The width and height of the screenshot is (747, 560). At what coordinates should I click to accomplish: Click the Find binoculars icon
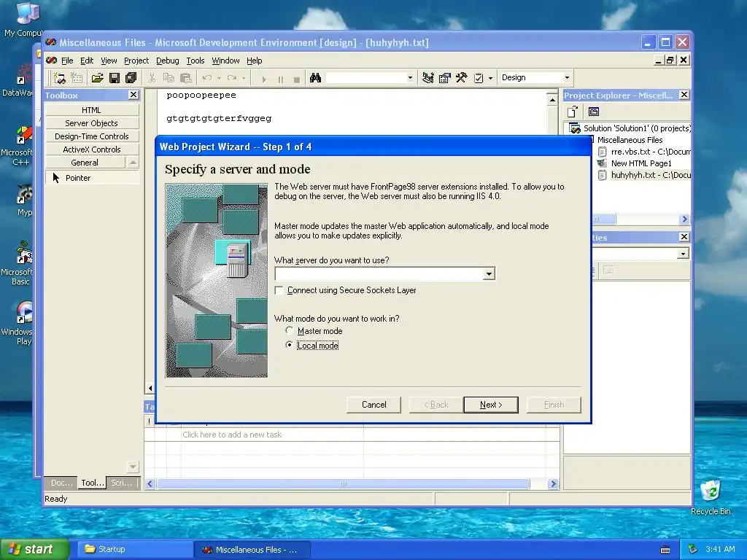coord(315,78)
